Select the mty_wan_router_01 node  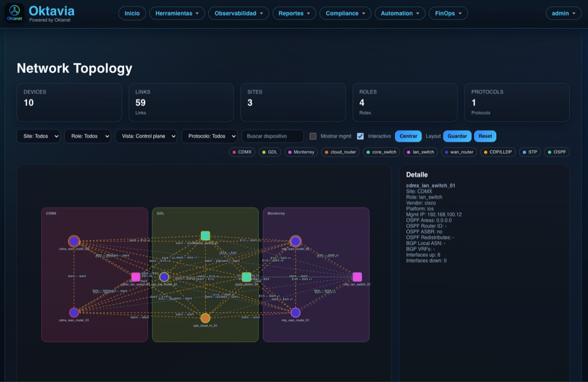[x=295, y=313]
